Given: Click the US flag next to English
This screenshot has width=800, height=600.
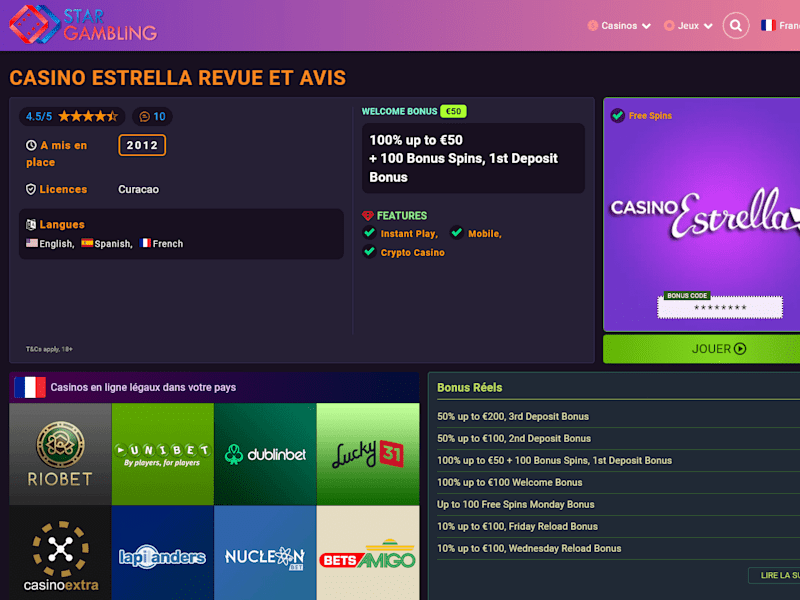Looking at the screenshot, I should point(32,243).
